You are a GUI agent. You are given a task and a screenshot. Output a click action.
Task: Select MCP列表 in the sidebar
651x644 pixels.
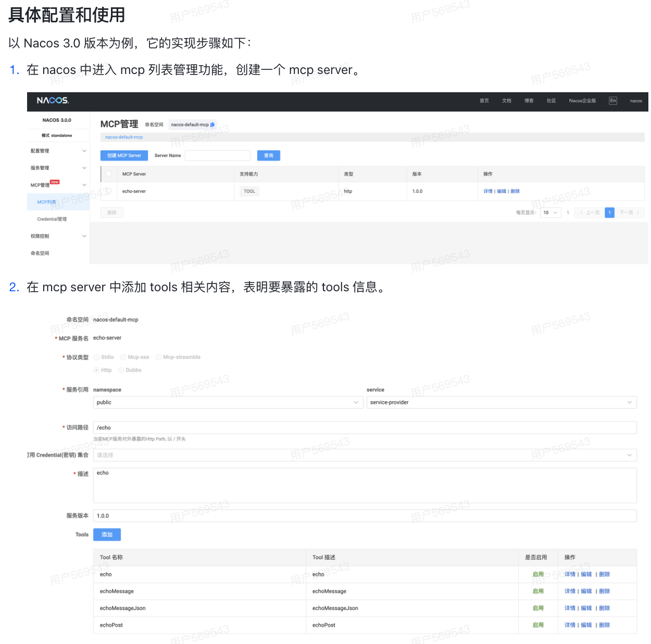[x=58, y=202]
